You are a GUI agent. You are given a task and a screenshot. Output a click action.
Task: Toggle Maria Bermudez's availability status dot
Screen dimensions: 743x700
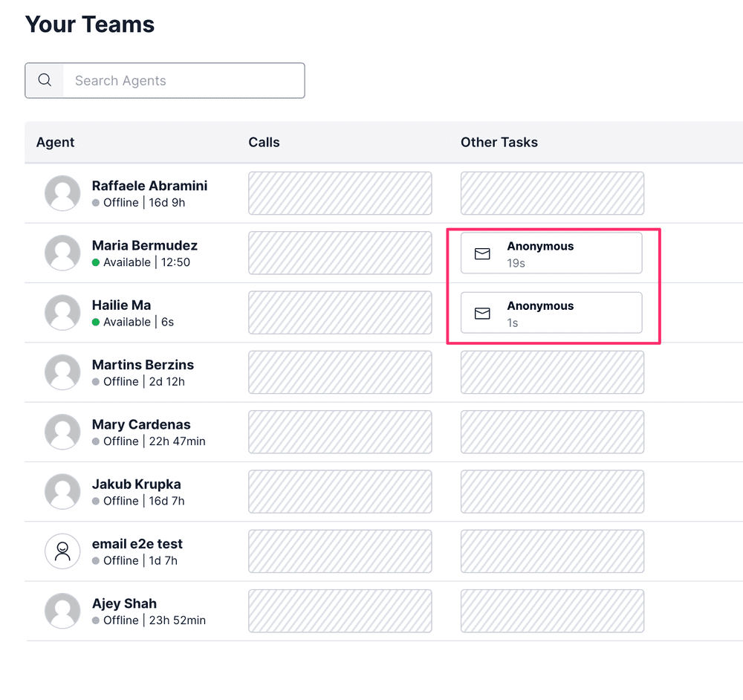(x=96, y=262)
